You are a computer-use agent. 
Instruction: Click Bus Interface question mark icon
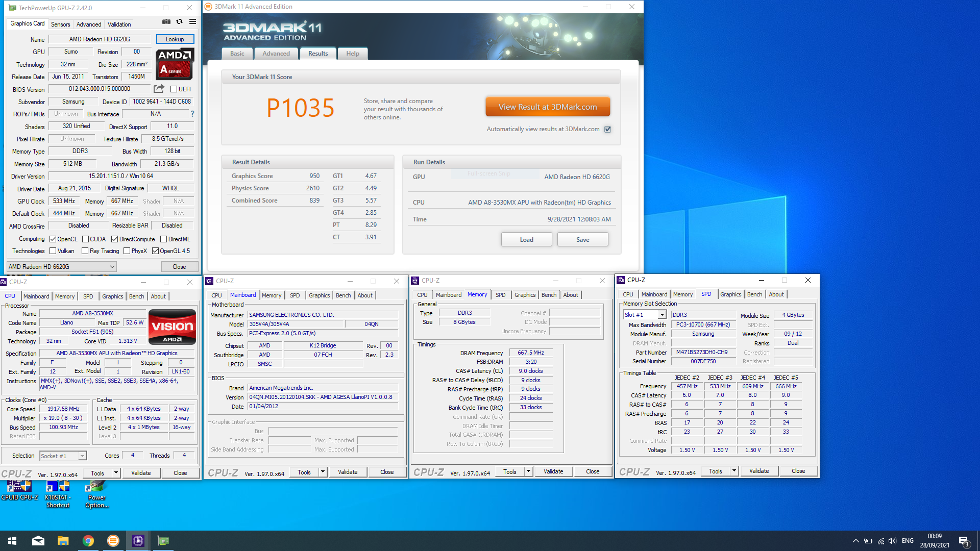[192, 114]
